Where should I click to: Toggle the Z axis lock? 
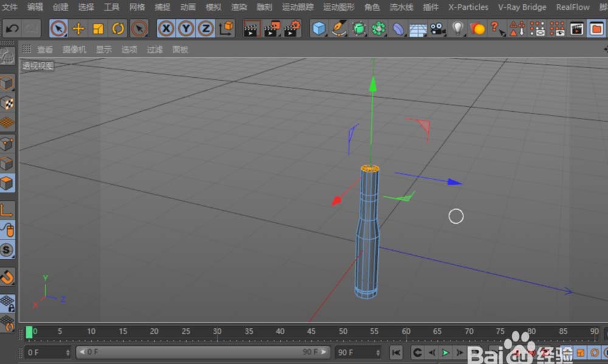point(206,29)
